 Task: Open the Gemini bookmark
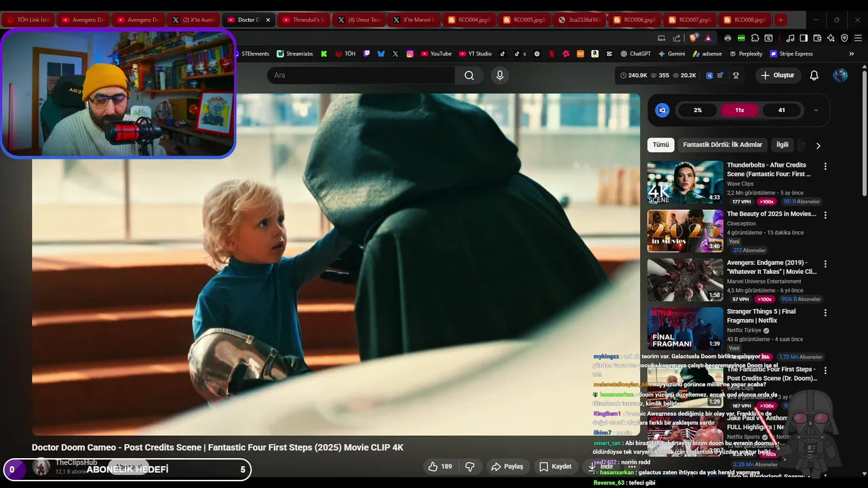671,54
